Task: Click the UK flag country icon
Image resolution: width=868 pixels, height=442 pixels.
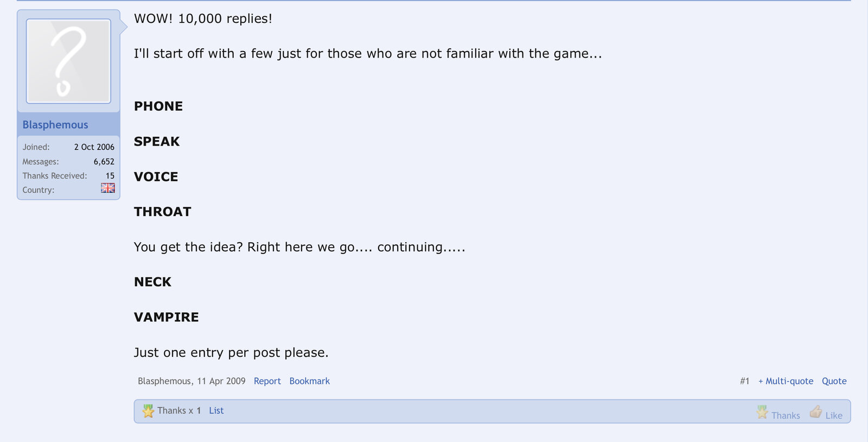Action: (x=108, y=188)
